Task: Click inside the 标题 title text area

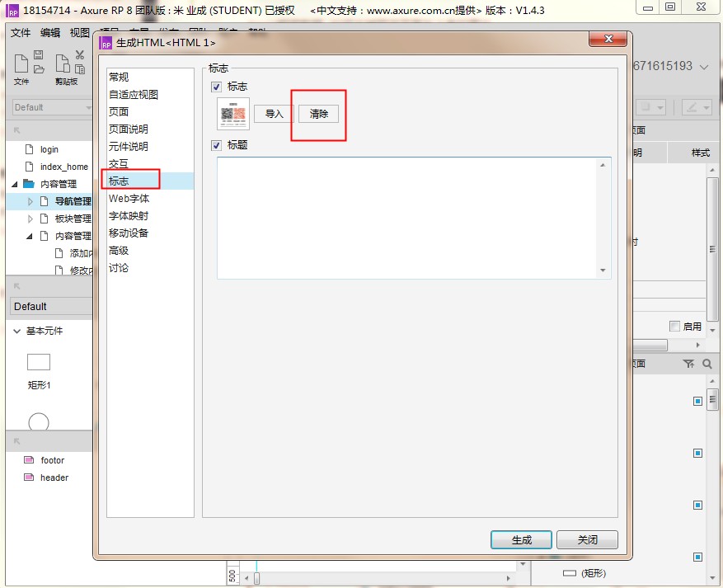Action: pos(408,217)
